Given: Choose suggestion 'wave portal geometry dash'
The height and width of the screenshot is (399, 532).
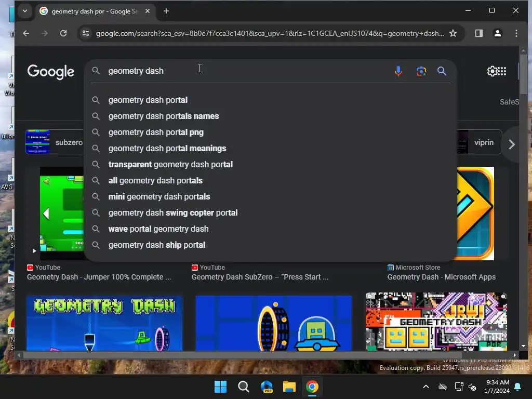Looking at the screenshot, I should tap(270, 229).
